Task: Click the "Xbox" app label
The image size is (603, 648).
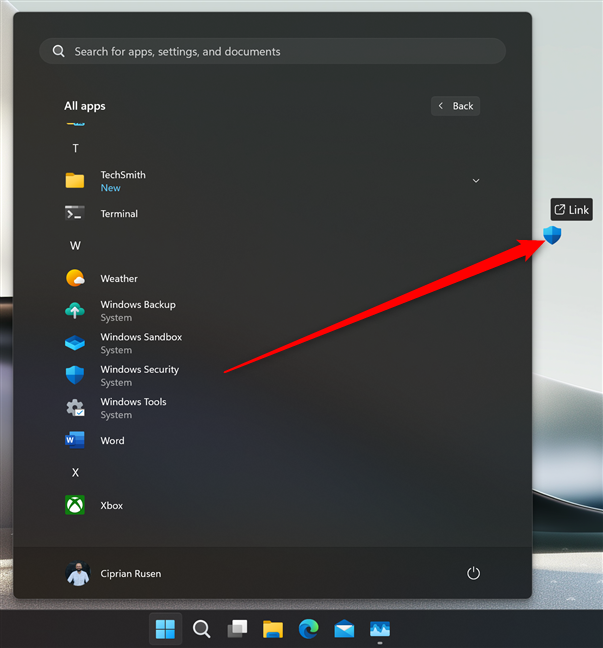Action: 112,505
